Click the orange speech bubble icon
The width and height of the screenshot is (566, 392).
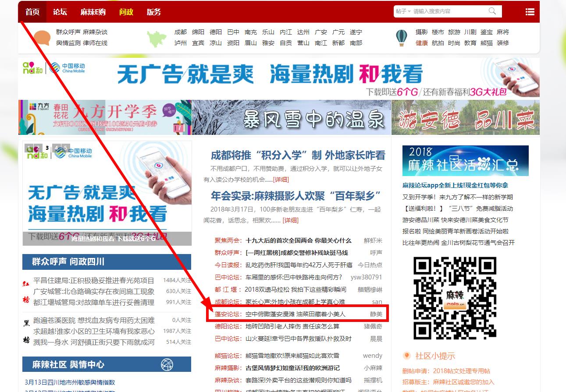click(42, 38)
